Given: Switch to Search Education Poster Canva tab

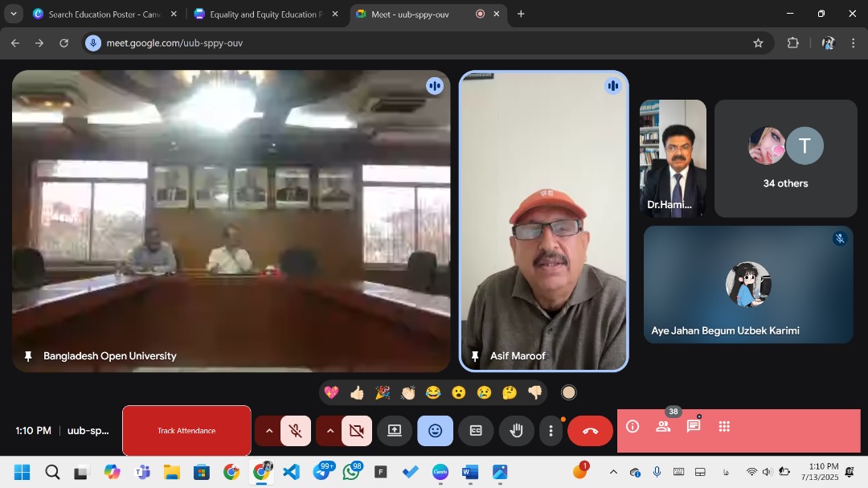Looking at the screenshot, I should point(98,14).
